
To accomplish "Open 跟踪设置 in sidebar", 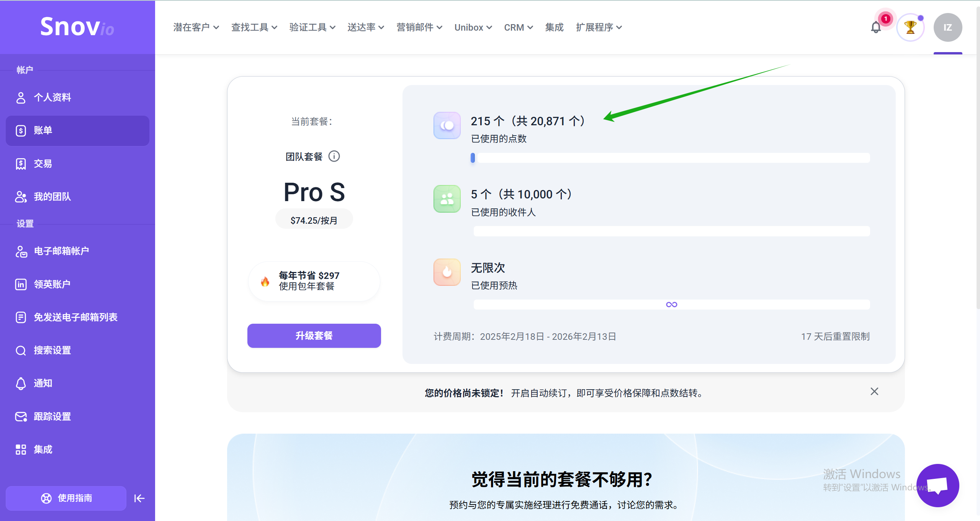I will pyautogui.click(x=77, y=416).
